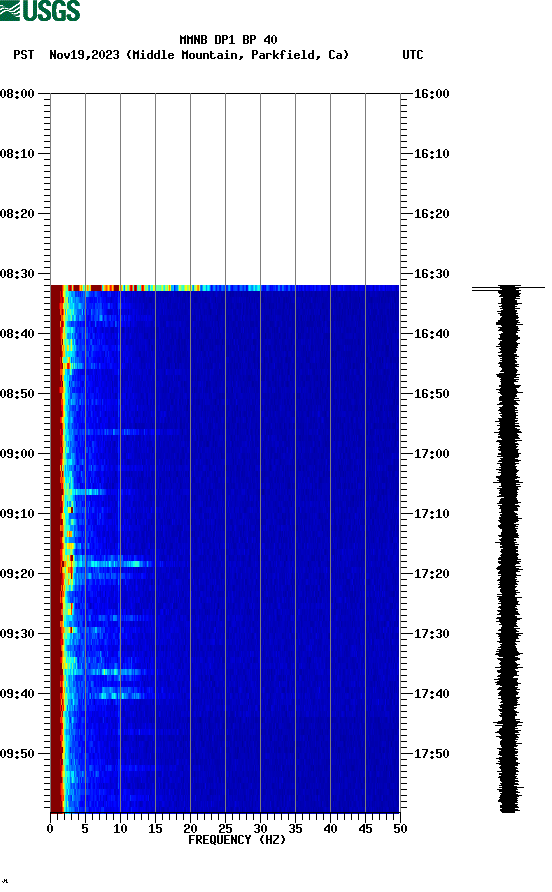Image resolution: width=552 pixels, height=892 pixels.
Task: Click the 0 Hz frequency tick label
Action: (x=50, y=829)
